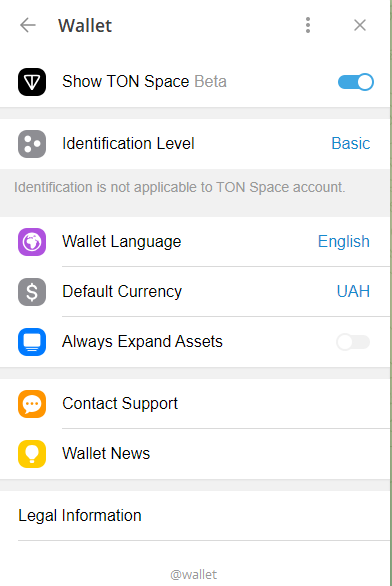The image size is (392, 586).
Task: Click the yellow lightbulb Wallet News icon
Action: click(x=32, y=454)
